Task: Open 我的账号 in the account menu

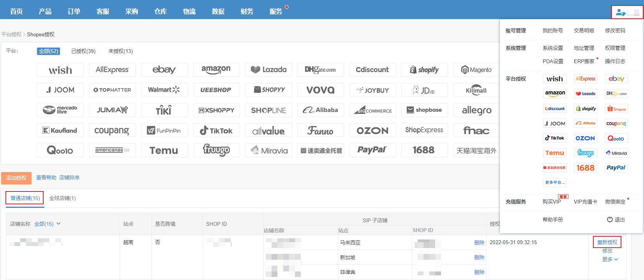Action: point(553,30)
